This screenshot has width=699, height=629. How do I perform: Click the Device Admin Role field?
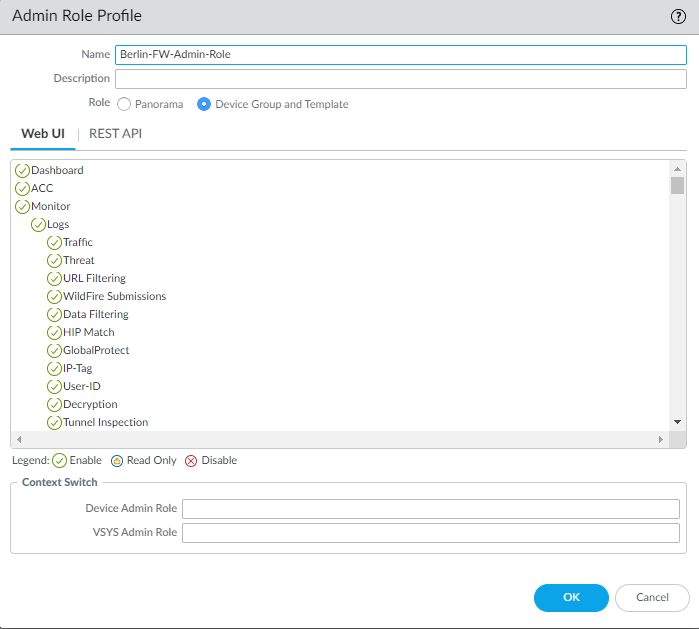click(x=431, y=509)
